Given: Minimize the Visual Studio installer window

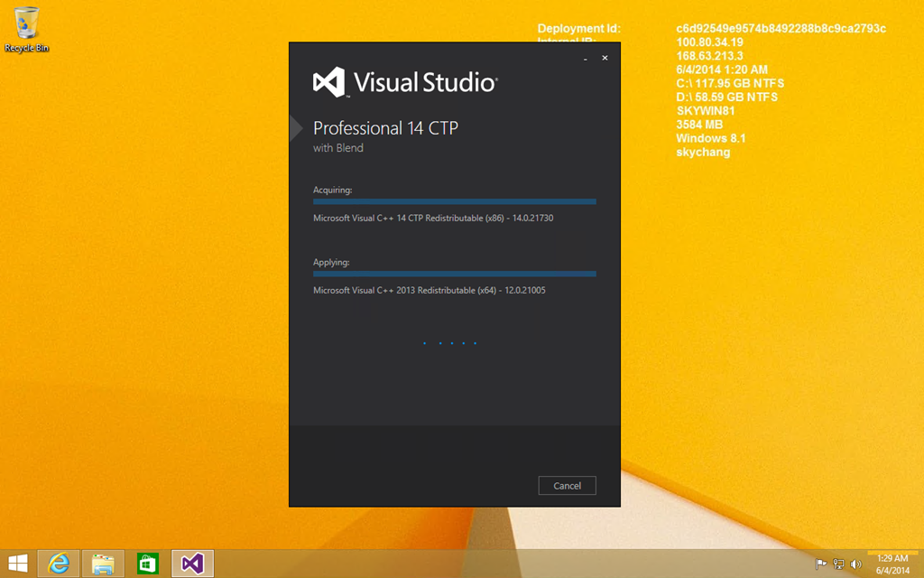Looking at the screenshot, I should [x=585, y=59].
